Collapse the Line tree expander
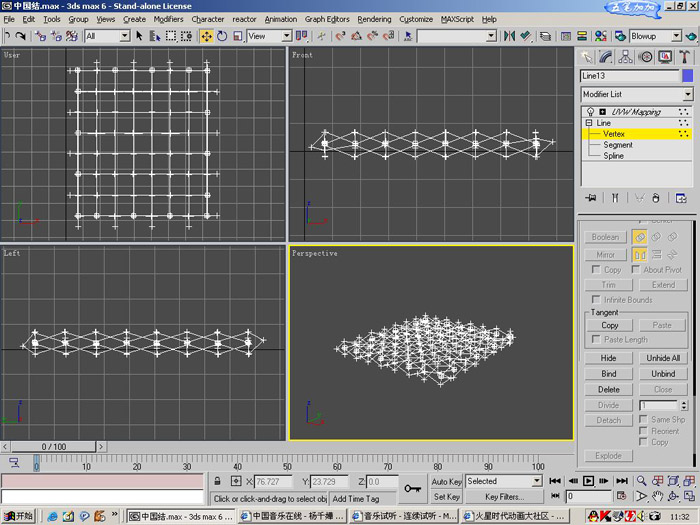The width and height of the screenshot is (700, 525). (x=588, y=122)
